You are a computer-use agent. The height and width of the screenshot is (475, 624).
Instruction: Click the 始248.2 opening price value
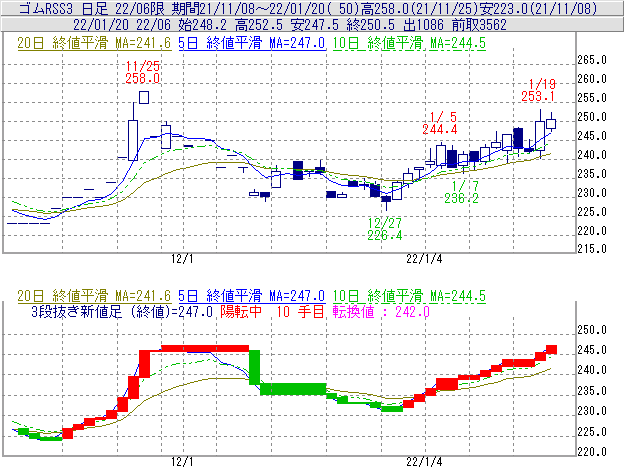(203, 25)
